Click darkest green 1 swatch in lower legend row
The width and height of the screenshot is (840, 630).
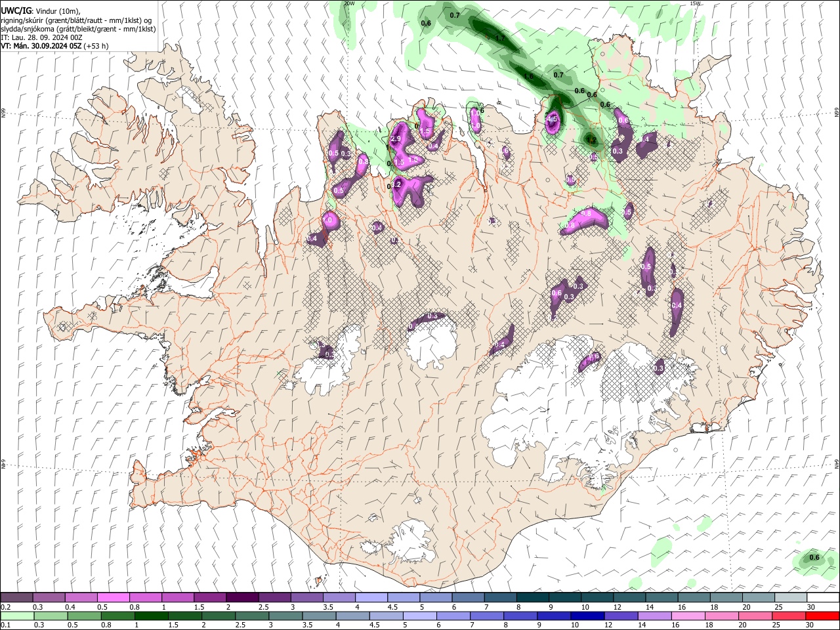[151, 616]
